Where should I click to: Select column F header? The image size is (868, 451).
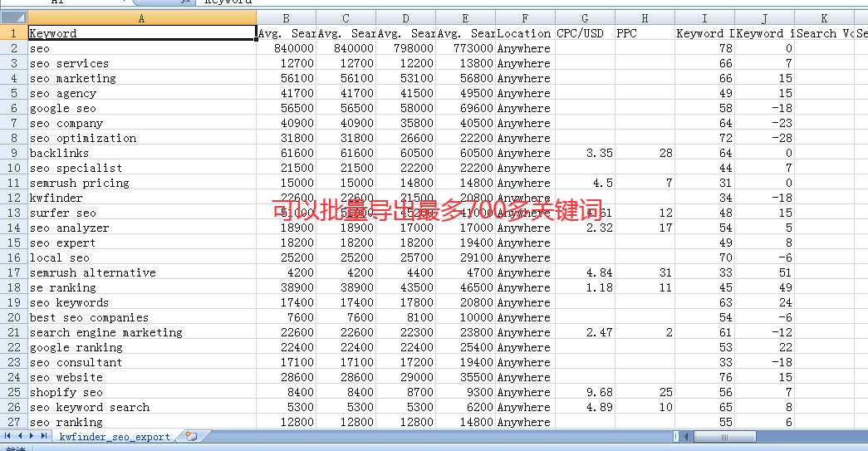tap(525, 18)
